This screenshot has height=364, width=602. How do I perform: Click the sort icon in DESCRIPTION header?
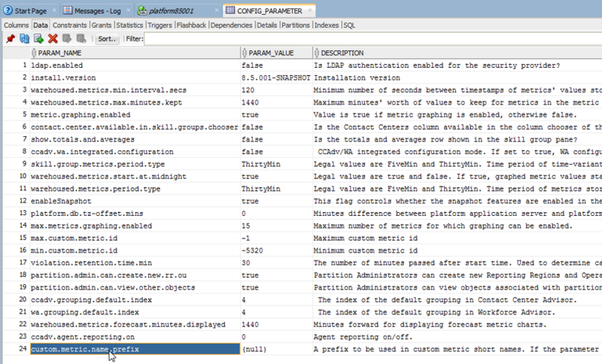317,53
